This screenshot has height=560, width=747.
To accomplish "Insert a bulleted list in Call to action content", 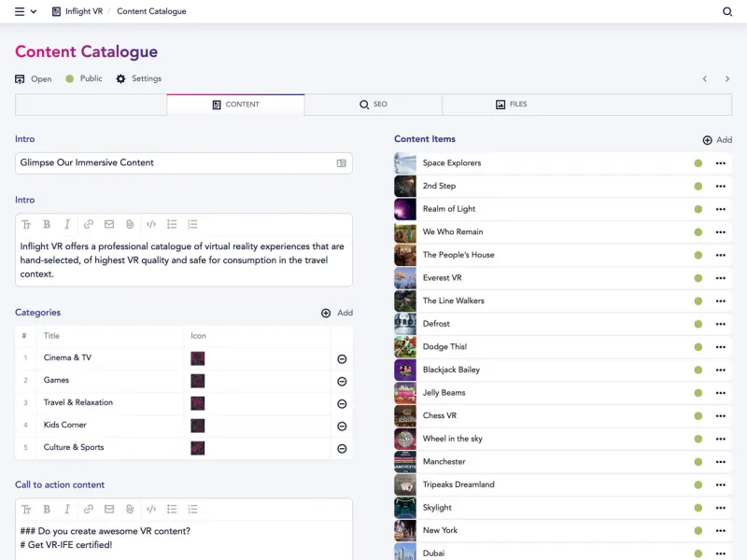I will click(x=172, y=509).
